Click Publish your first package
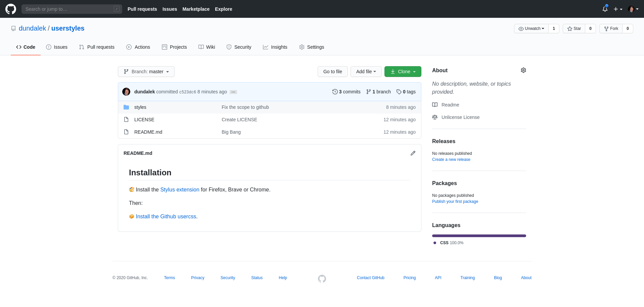This screenshot has height=307, width=644. [455, 202]
